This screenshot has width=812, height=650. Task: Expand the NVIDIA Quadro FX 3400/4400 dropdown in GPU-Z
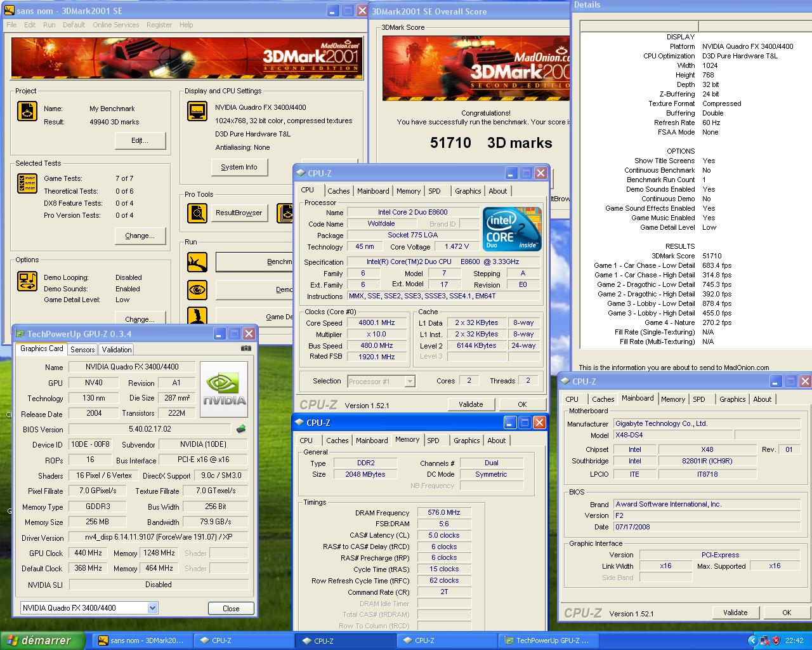(x=152, y=608)
